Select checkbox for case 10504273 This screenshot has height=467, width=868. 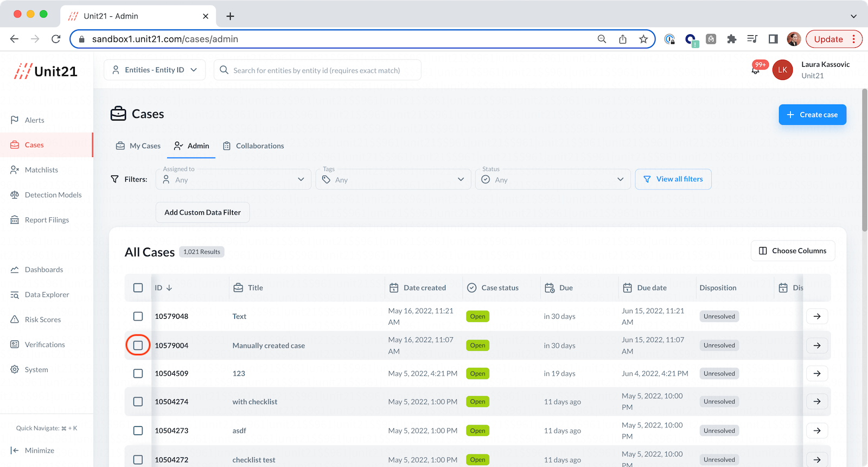click(x=138, y=431)
